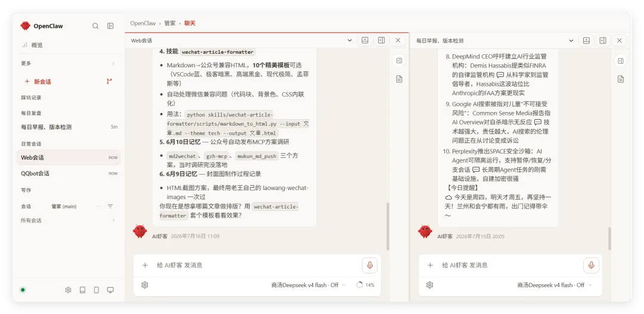
Task: Click the Web会话 pane vertical scrollbar
Action: point(388,226)
